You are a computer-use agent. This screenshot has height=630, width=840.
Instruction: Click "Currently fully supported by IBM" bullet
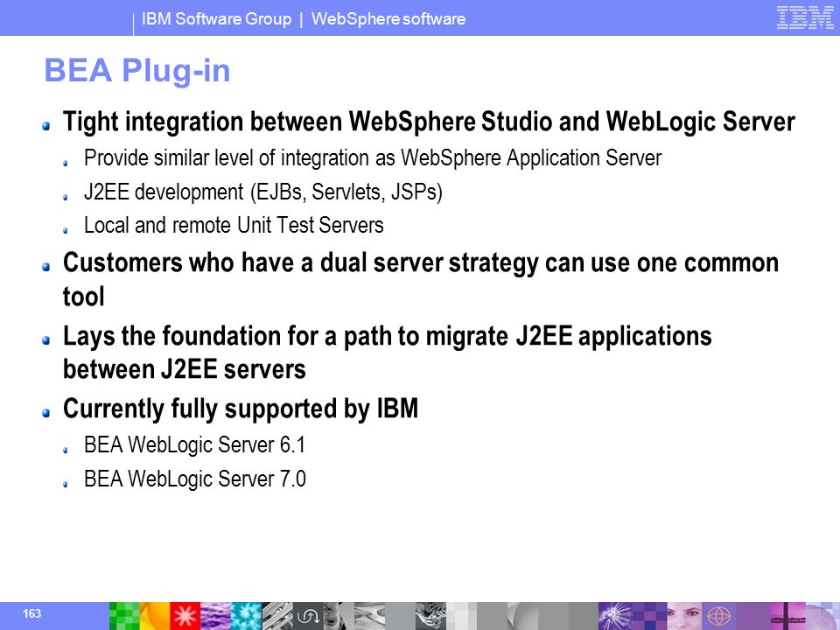(x=241, y=409)
